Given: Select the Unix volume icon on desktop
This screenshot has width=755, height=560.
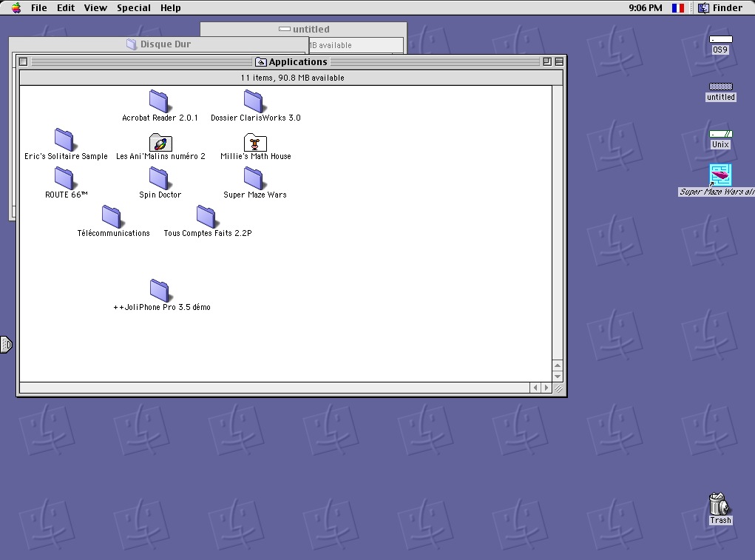Looking at the screenshot, I should pos(721,134).
